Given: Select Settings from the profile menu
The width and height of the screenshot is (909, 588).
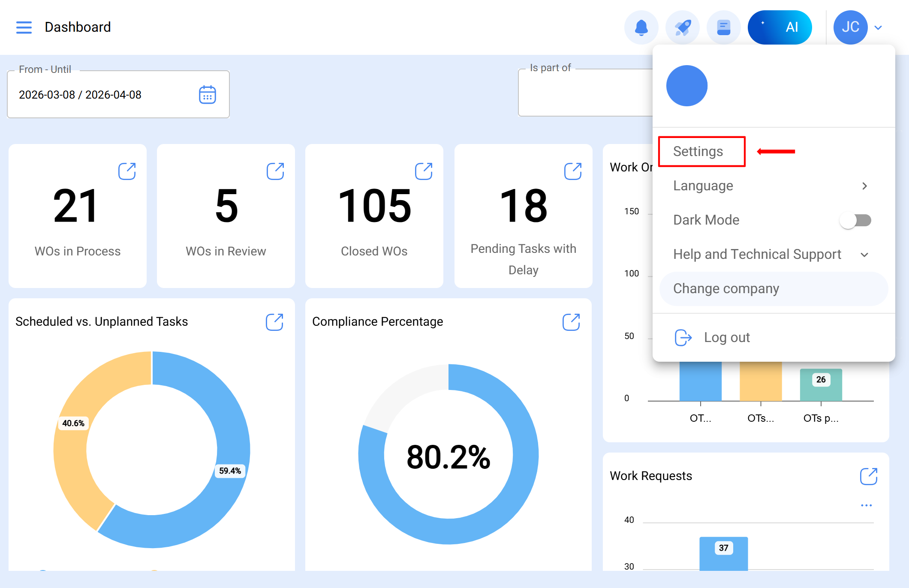Looking at the screenshot, I should [698, 151].
